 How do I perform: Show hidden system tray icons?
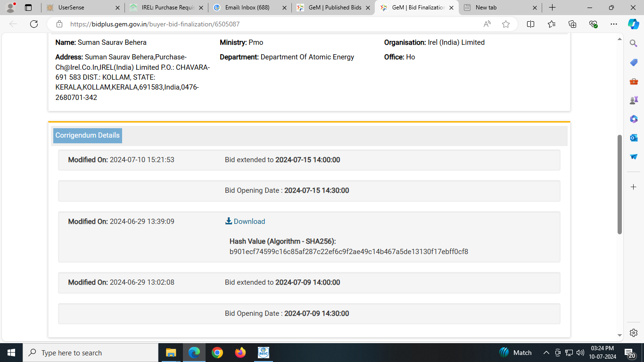tap(546, 353)
